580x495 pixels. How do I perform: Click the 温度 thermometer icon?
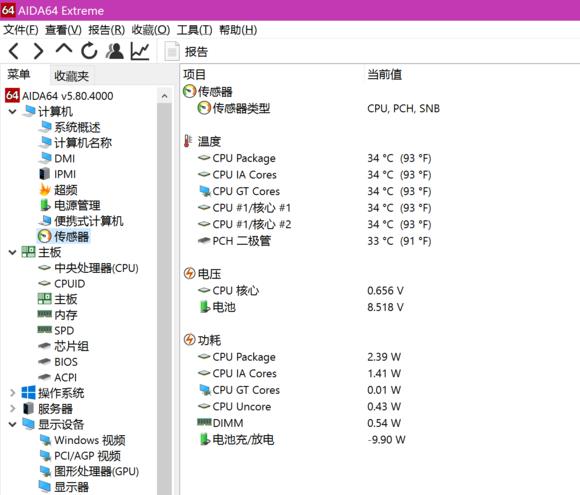(x=188, y=141)
